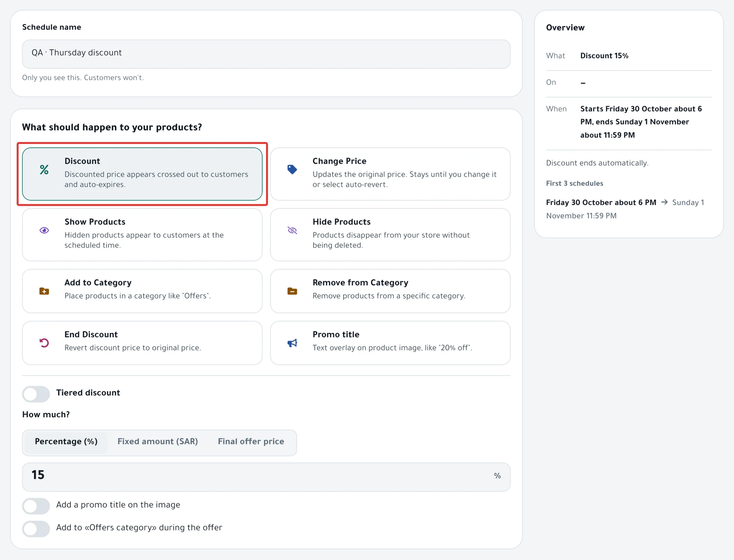Click the folder-plus icon for Add to Category
734x560 pixels.
[44, 291]
